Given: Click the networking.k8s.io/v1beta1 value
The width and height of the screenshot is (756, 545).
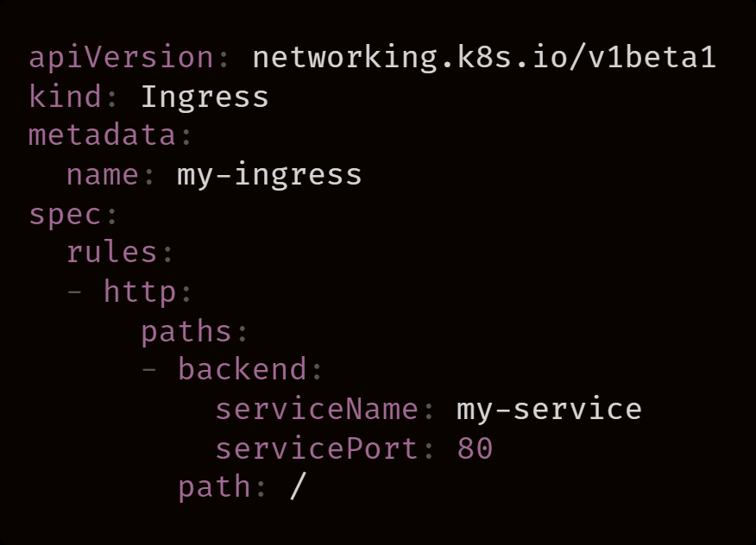Looking at the screenshot, I should tap(483, 58).
